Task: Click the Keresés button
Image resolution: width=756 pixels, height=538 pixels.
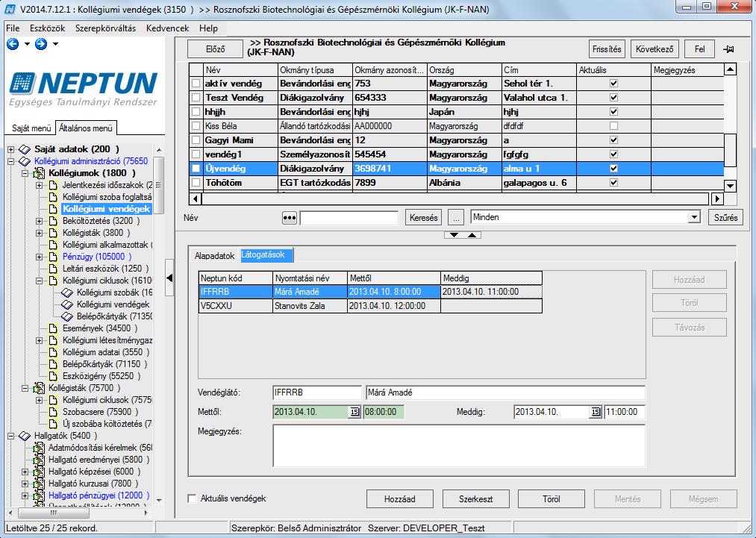Action: [x=424, y=218]
